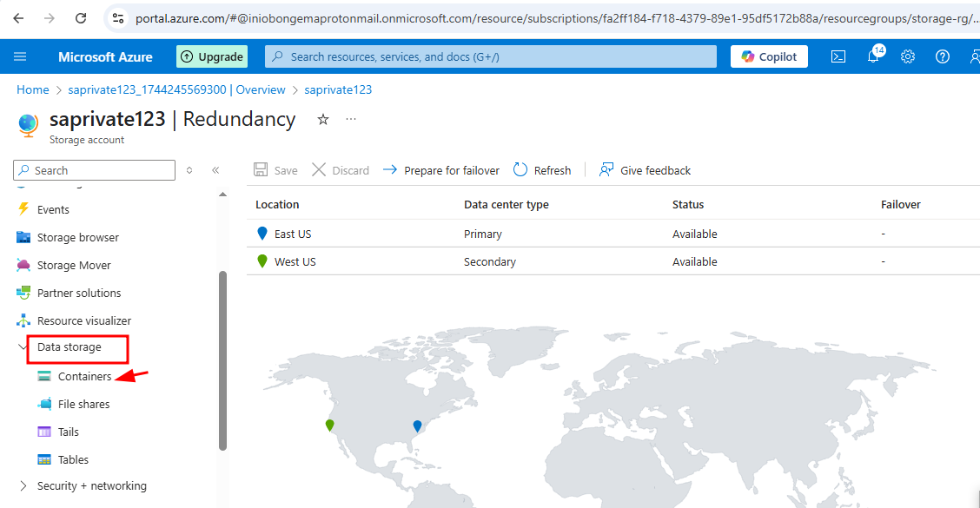Click the Containers icon
This screenshot has height=508, width=980.
coord(43,376)
